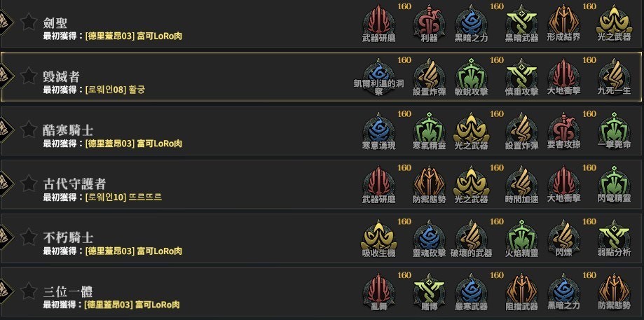
Task: Click the 酷寒騎士 source link 富可LoRo肉
Action: pyautogui.click(x=159, y=144)
